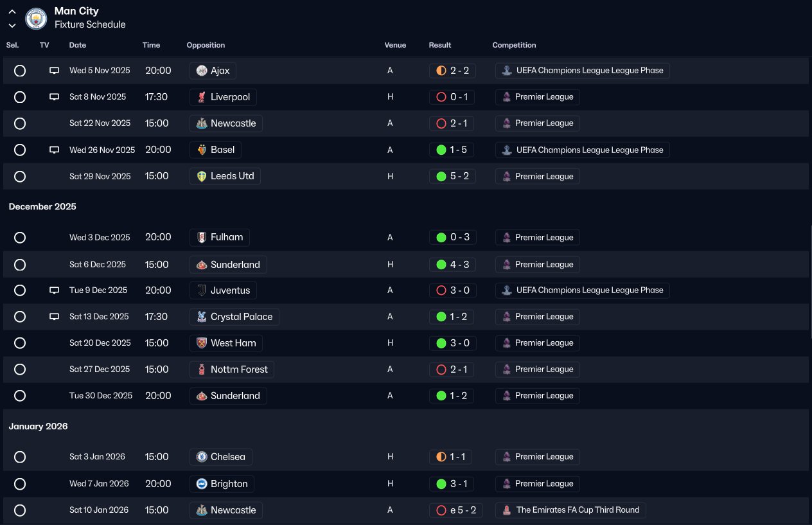This screenshot has width=812, height=525.
Task: Click TV broadcast icon on Crystal Palace row
Action: [55, 317]
